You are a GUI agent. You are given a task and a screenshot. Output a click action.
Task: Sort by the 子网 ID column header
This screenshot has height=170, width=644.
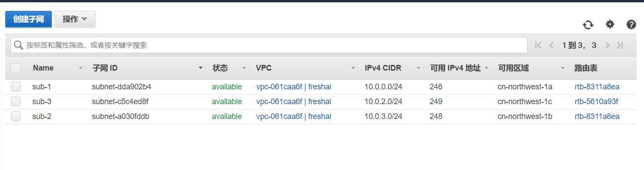click(105, 68)
